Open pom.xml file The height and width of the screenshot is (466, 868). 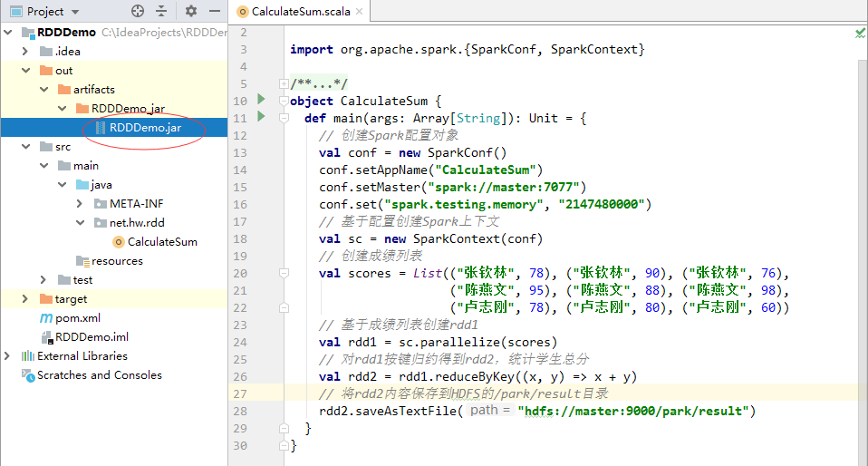[x=78, y=318]
